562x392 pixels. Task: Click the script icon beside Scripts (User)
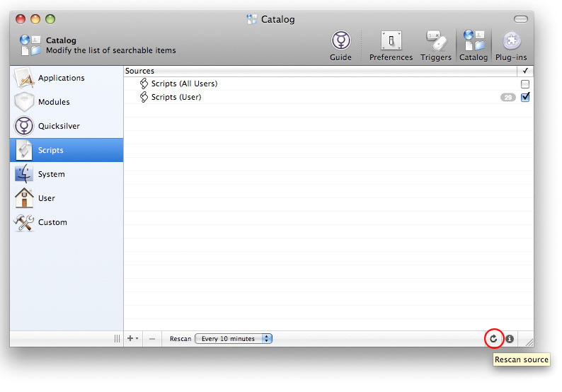(x=144, y=97)
